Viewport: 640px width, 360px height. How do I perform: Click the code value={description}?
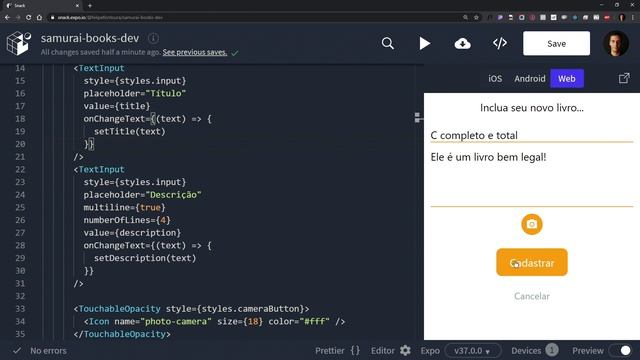coord(132,233)
